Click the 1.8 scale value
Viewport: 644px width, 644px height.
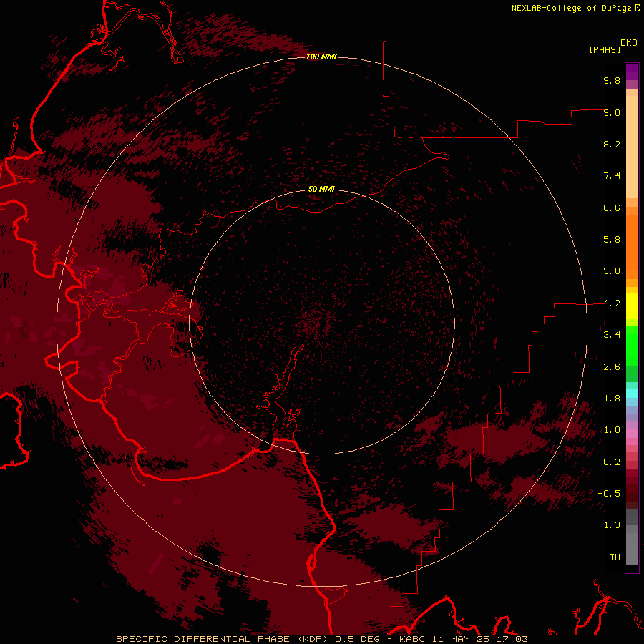click(612, 399)
